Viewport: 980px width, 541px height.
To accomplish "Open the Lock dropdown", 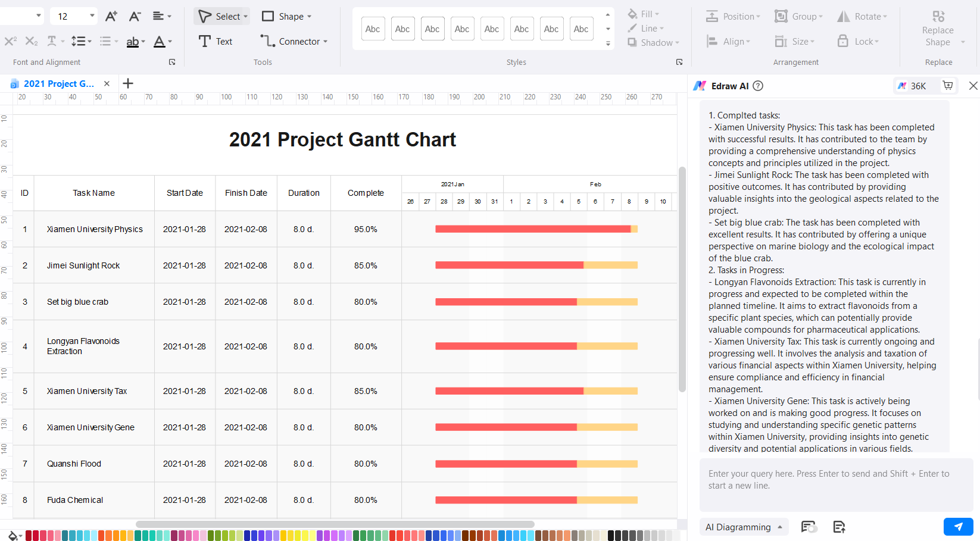I will point(858,41).
